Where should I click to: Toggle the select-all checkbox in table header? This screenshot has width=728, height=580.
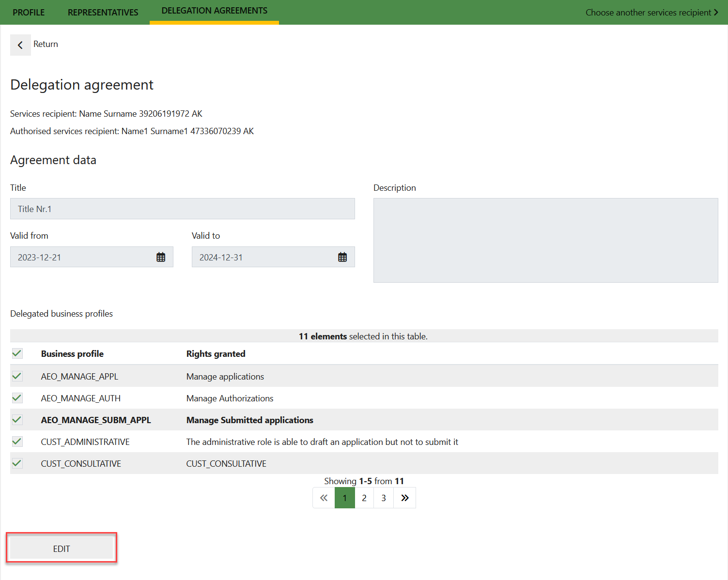(x=17, y=353)
